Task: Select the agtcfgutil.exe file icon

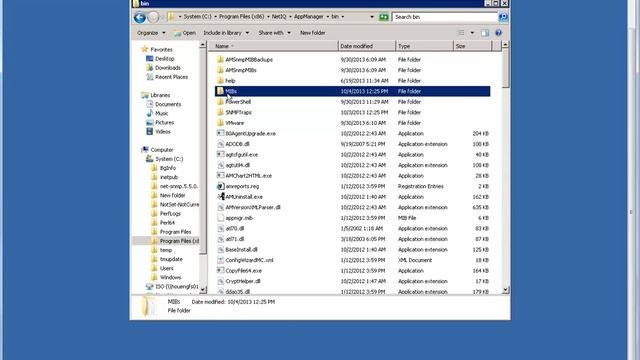Action: 220,155
